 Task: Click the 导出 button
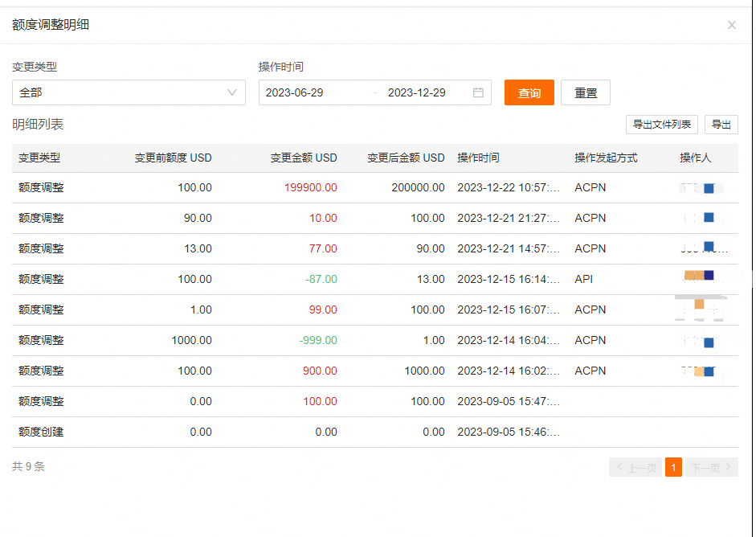point(721,125)
